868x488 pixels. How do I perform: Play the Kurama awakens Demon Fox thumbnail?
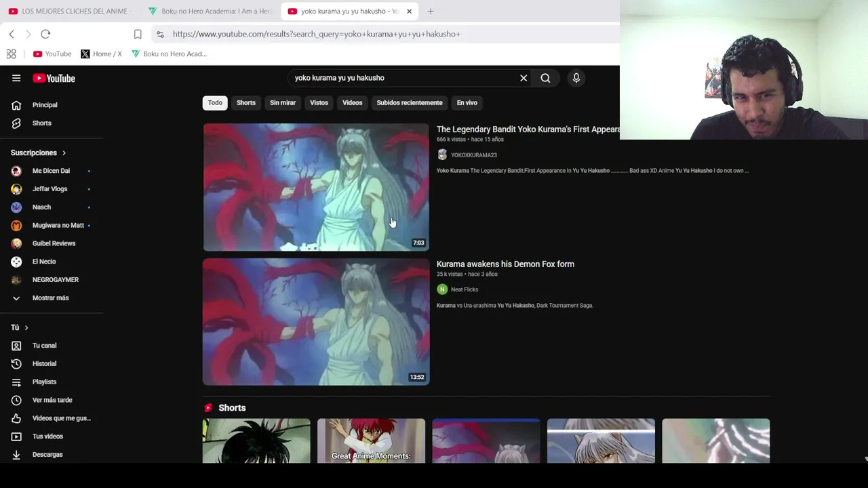[316, 322]
